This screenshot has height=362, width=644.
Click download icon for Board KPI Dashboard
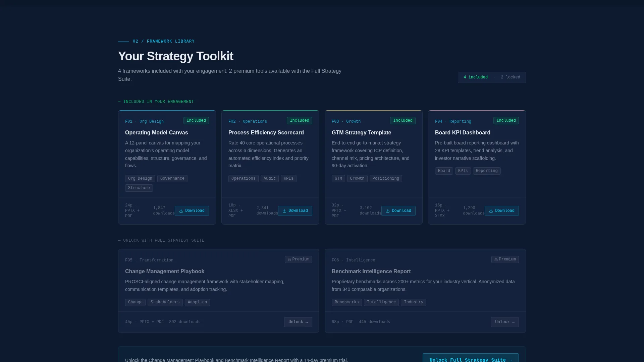click(x=491, y=211)
